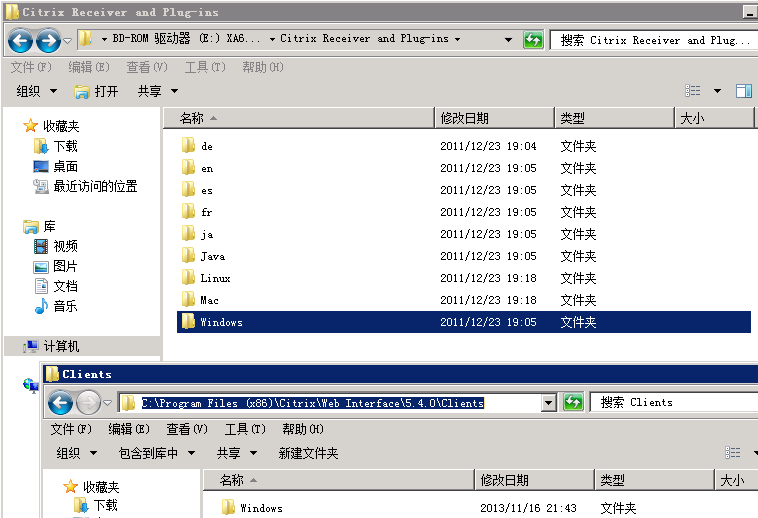This screenshot has width=758, height=518.
Task: Toggle the preview pane icon in Citrix Receiver window
Action: 743,90
